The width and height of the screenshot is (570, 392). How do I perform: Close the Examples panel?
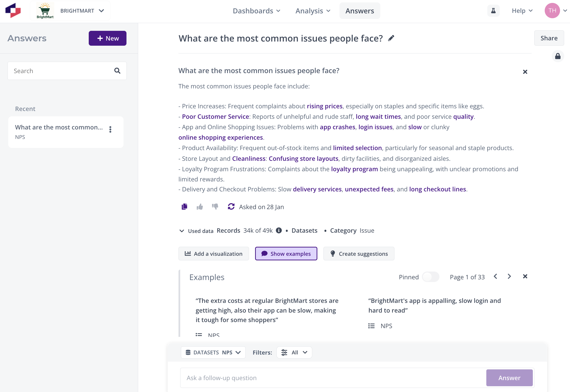click(x=525, y=277)
